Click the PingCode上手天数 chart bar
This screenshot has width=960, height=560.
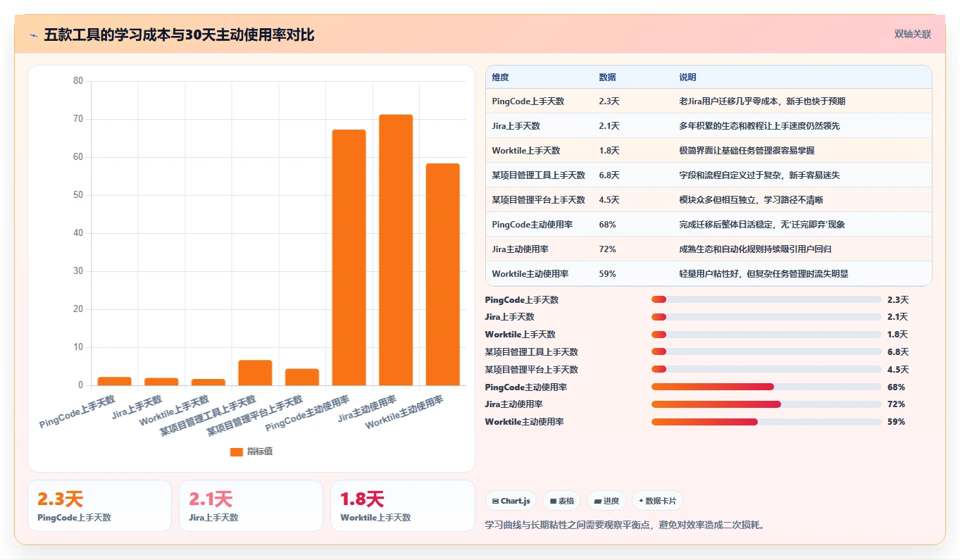(114, 381)
